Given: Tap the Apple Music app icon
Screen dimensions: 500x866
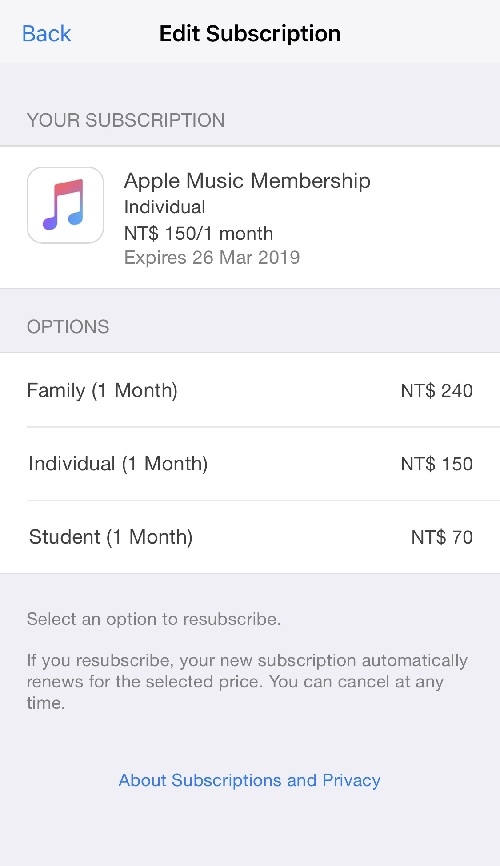Looking at the screenshot, I should tap(66, 205).
